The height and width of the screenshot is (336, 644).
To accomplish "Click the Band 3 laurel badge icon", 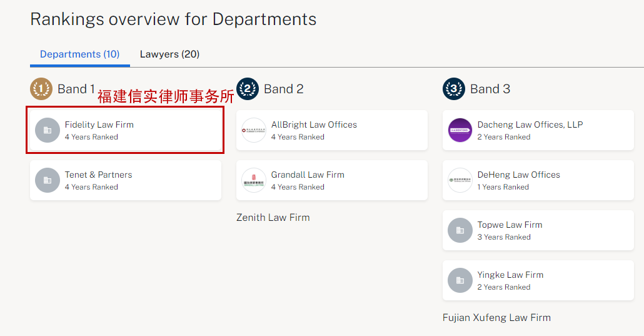I will [454, 89].
